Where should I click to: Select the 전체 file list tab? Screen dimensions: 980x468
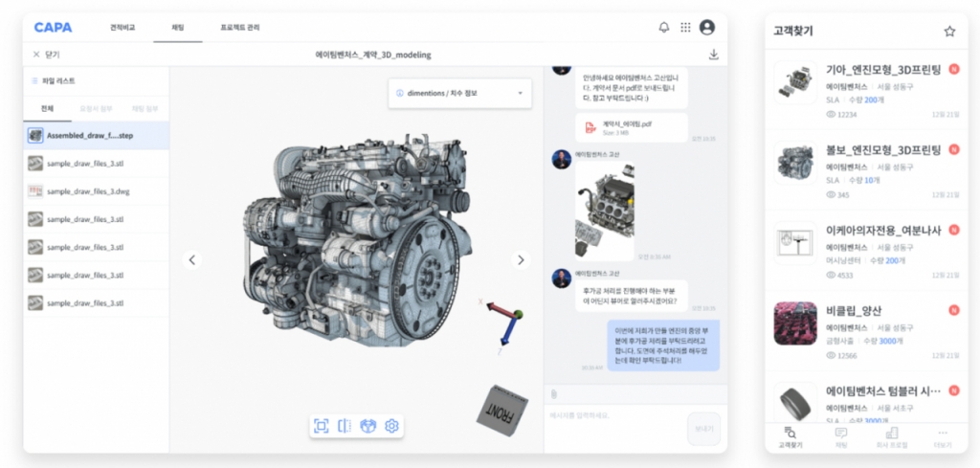(48, 109)
